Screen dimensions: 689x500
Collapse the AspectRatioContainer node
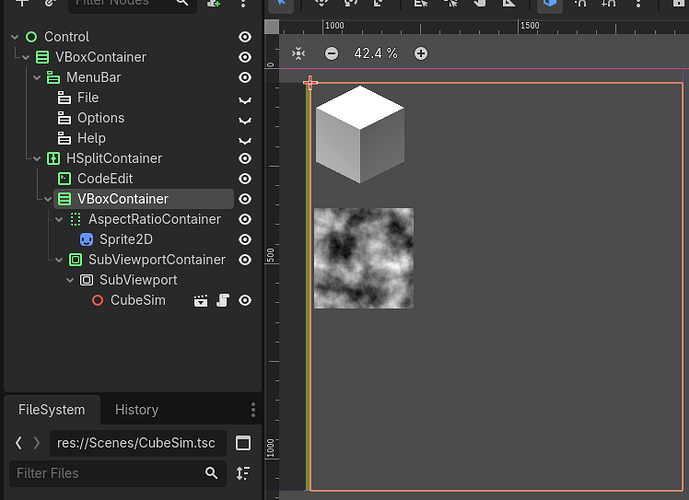pyautogui.click(x=59, y=219)
